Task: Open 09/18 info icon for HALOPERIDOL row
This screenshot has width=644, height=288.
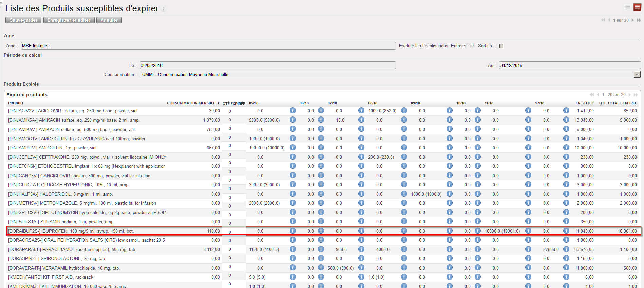Action: coord(449,194)
